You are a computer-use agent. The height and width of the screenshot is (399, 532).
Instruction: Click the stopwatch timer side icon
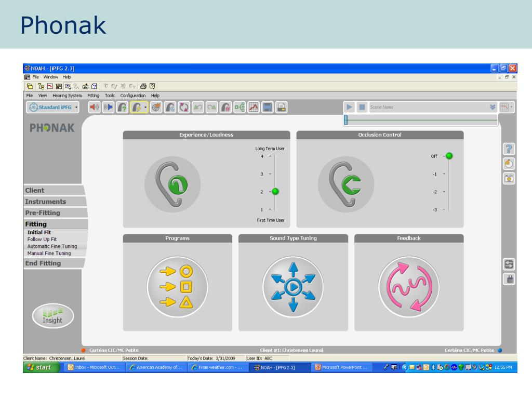[x=509, y=164]
